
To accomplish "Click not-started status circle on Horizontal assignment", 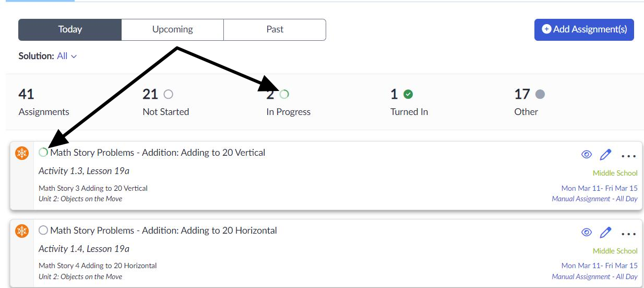I will 43,231.
